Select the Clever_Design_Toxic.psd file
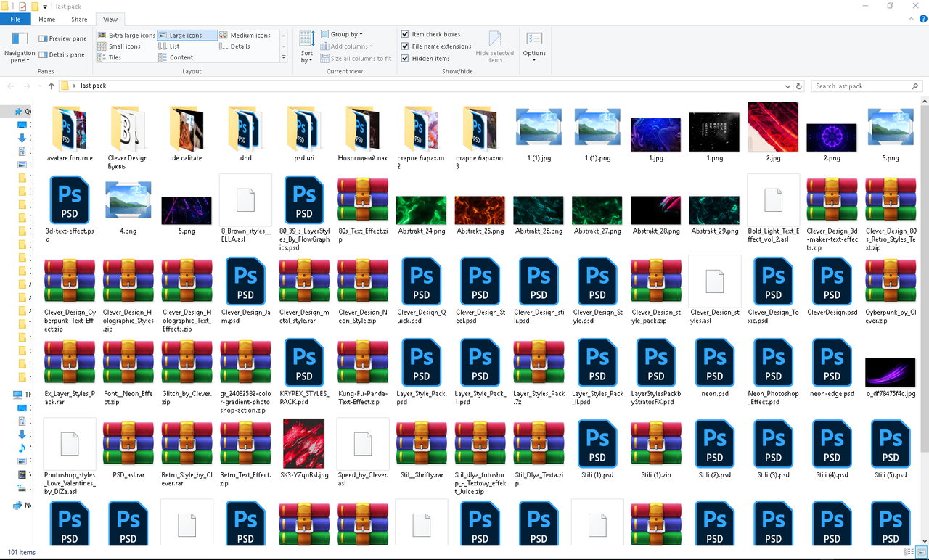 [773, 292]
